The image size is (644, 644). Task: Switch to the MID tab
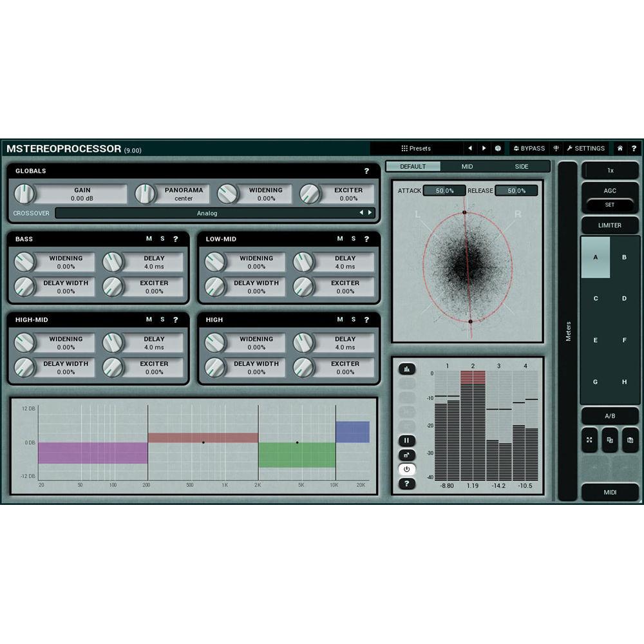click(467, 166)
